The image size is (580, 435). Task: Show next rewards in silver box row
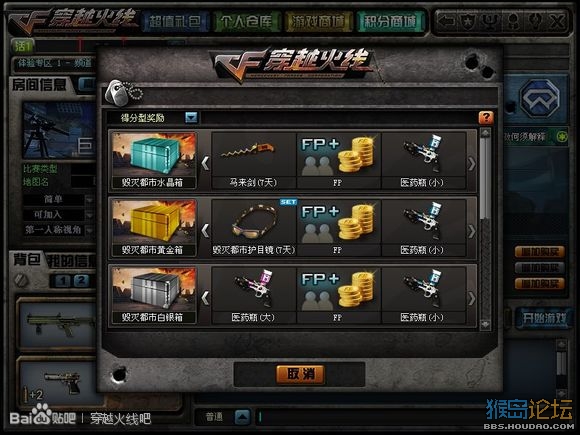[x=471, y=298]
